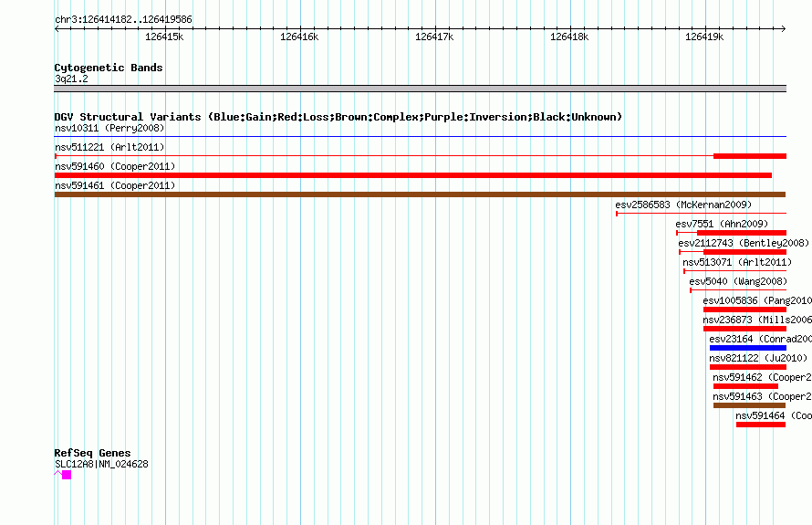This screenshot has height=525, width=812.
Task: Open esv7551 (Ahn2009) variant label
Action: click(x=722, y=224)
